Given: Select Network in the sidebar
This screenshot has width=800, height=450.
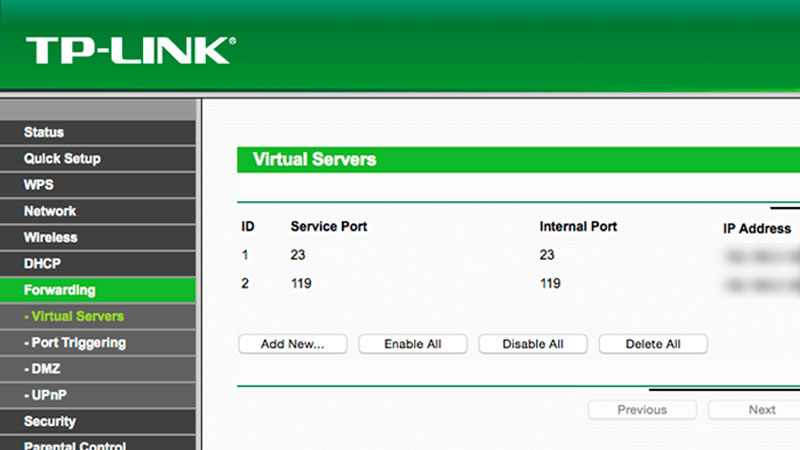Looking at the screenshot, I should 50,211.
